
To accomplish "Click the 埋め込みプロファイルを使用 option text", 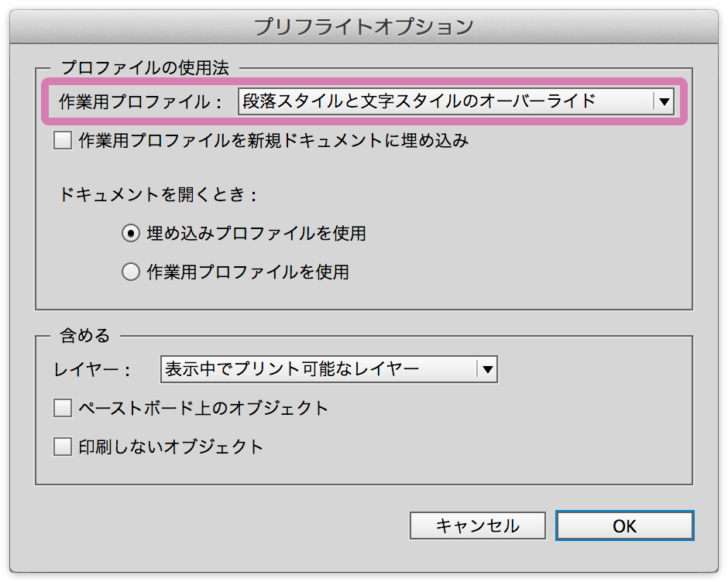I will pos(256,233).
